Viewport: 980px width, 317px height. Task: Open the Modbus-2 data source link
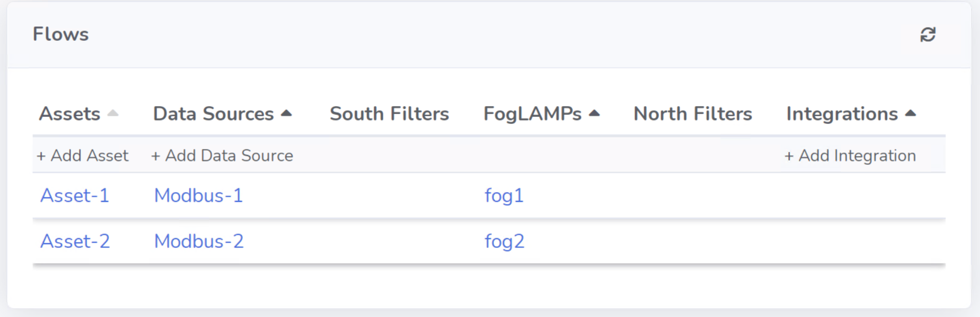pos(199,241)
